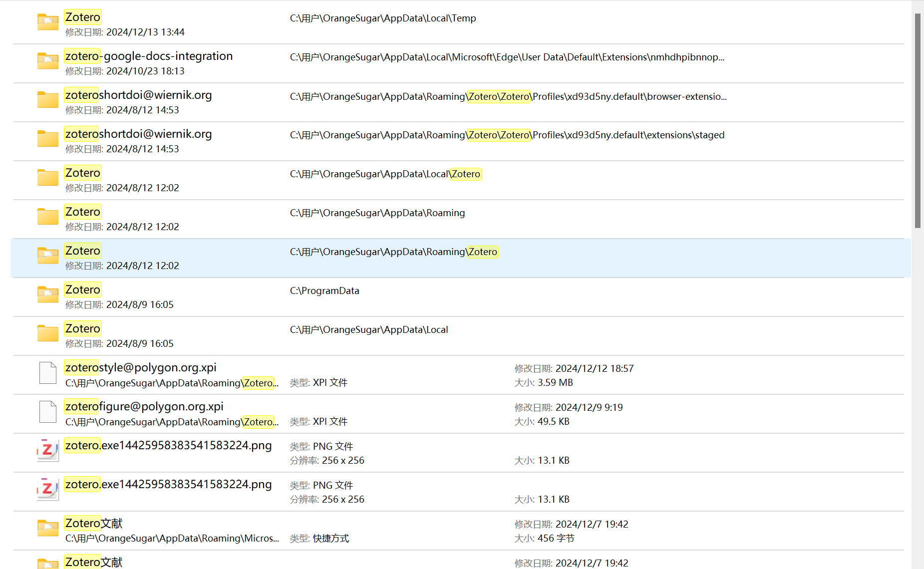This screenshot has height=569, width=924.
Task: Select Zotero name in highlighted row
Action: pos(83,251)
